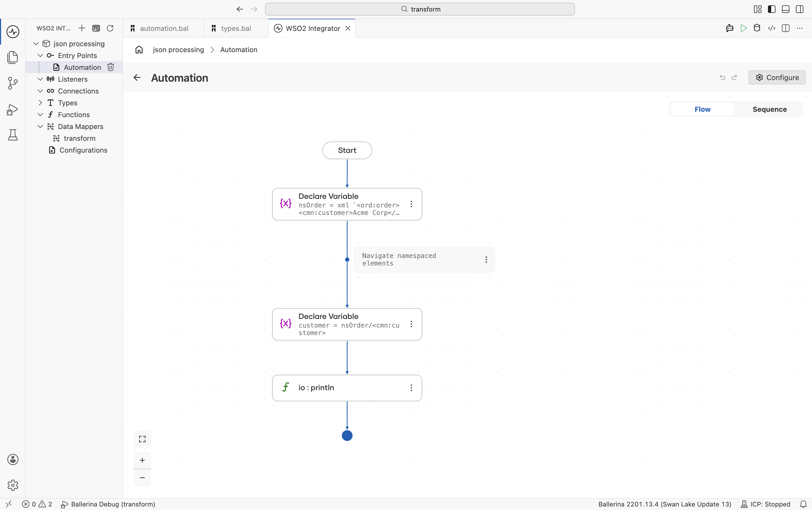The height and width of the screenshot is (510, 812).
Task: Fit diagram to screen icon
Action: (142, 439)
